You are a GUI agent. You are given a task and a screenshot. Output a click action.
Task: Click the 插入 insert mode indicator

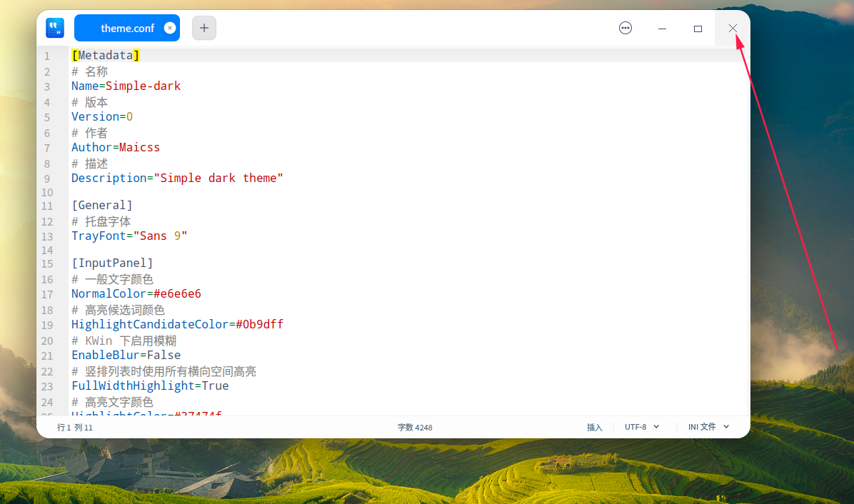594,428
